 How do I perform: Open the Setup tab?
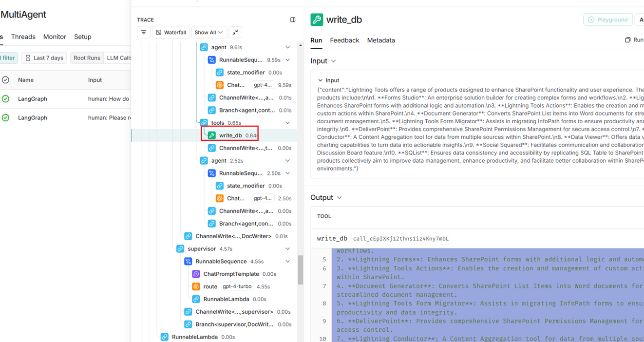(x=83, y=37)
